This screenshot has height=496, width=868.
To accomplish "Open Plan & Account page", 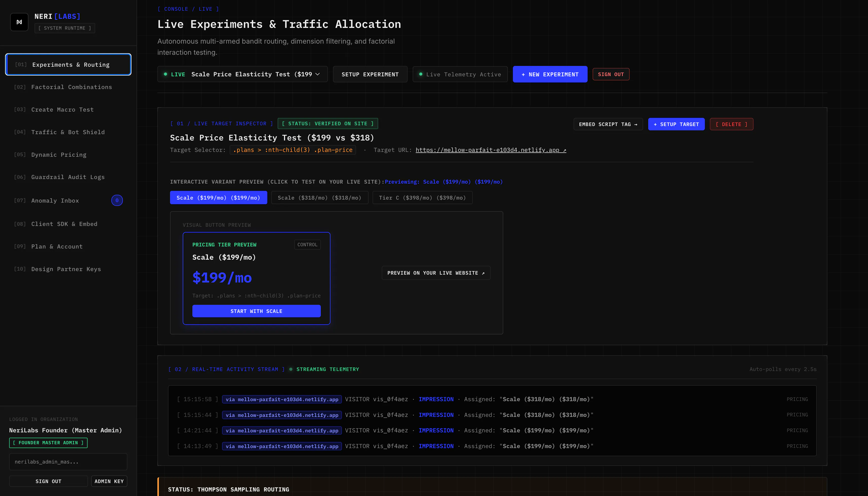I will (x=68, y=247).
